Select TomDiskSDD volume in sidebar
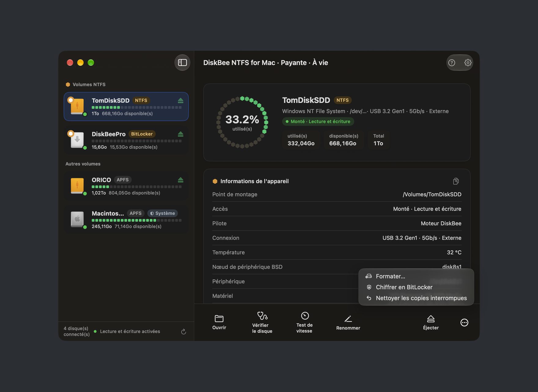 click(126, 106)
